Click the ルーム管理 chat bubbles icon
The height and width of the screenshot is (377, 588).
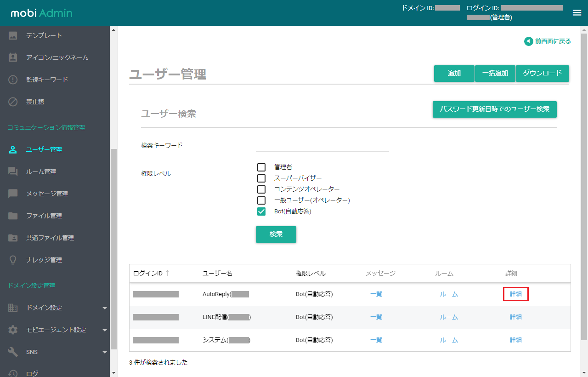tap(13, 171)
